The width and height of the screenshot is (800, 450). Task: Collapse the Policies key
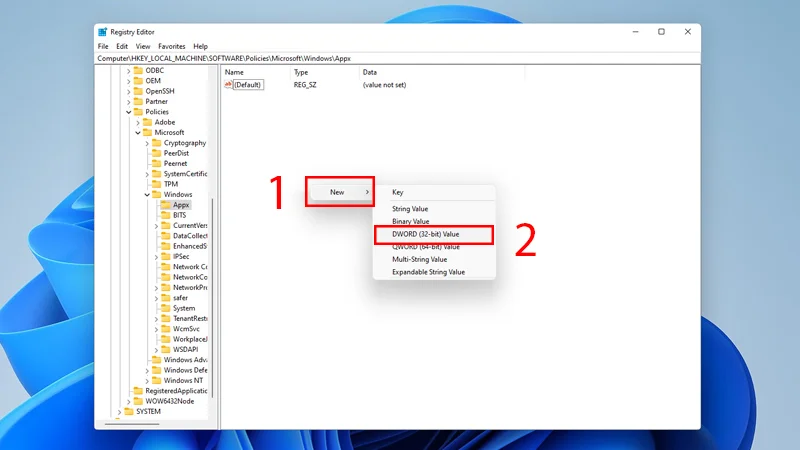(x=129, y=112)
